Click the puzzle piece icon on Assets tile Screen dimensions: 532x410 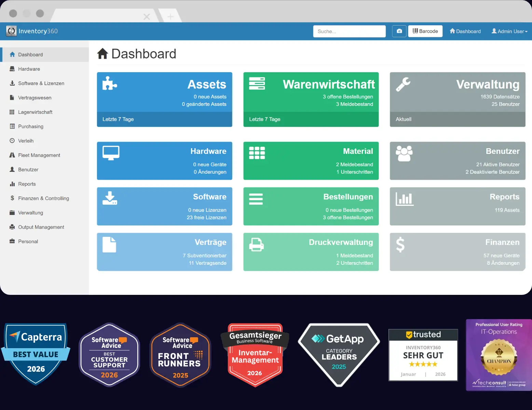coord(110,83)
